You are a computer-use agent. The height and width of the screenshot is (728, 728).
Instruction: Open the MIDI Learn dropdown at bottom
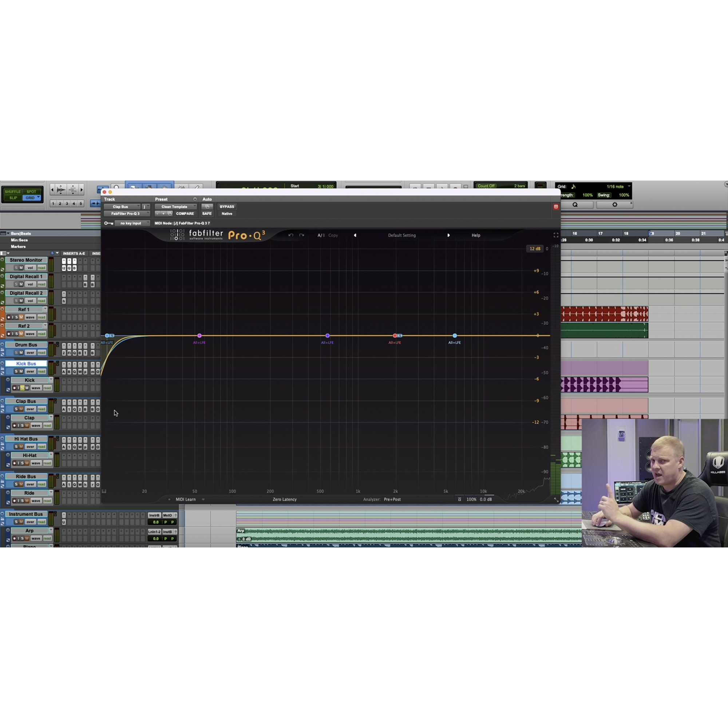(x=201, y=499)
